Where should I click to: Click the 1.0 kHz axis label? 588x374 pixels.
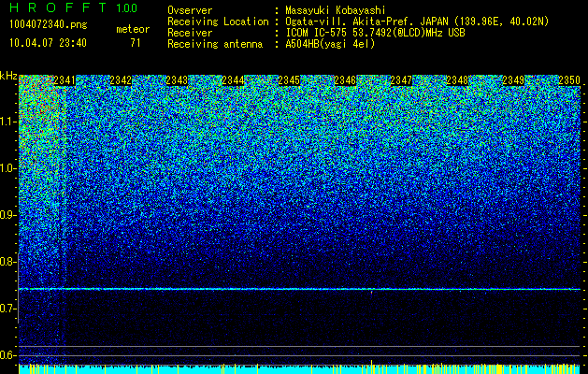click(7, 168)
